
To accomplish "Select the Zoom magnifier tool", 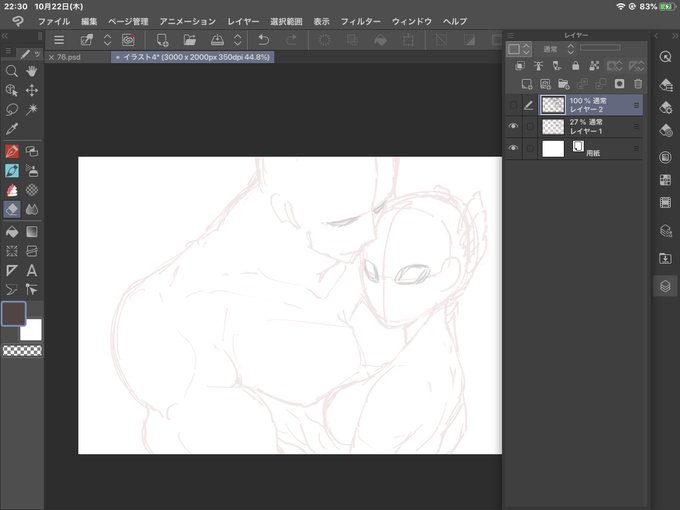I will coord(12,71).
